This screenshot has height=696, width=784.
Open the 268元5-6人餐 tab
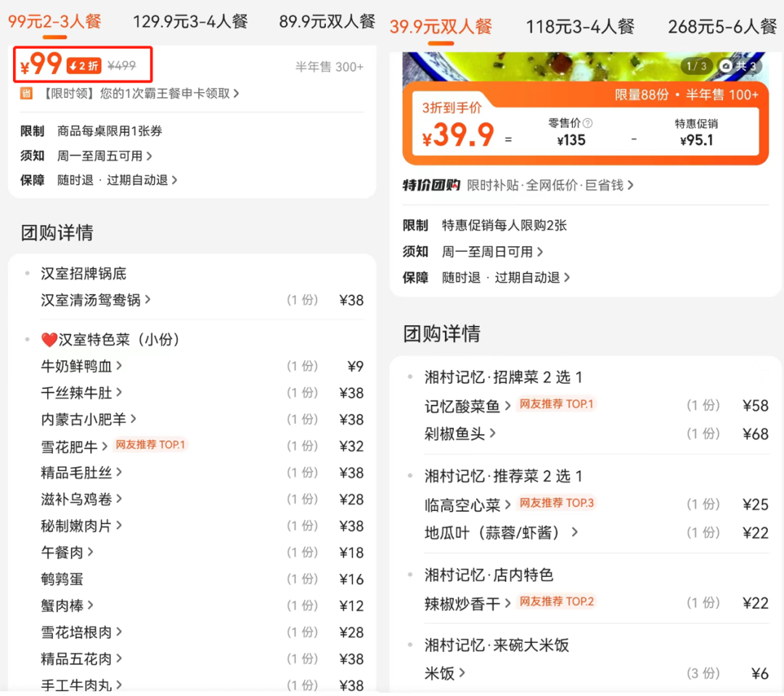[722, 27]
